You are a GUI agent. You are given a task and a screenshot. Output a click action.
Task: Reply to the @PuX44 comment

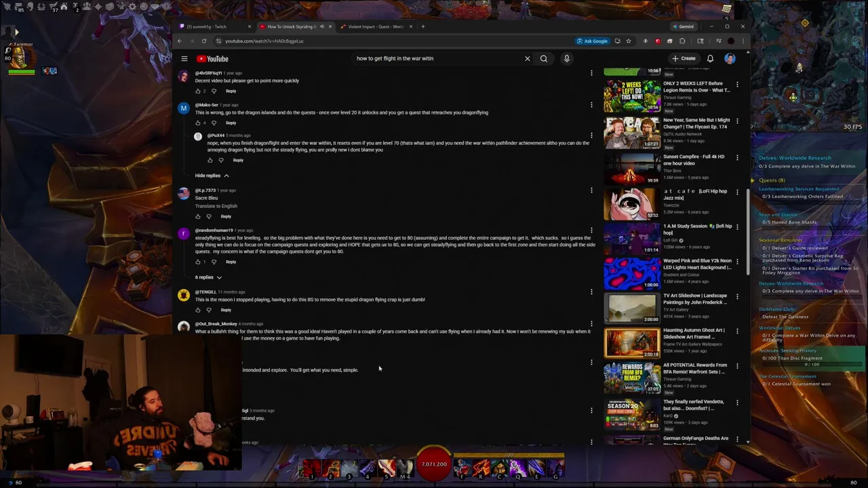pyautogui.click(x=238, y=160)
